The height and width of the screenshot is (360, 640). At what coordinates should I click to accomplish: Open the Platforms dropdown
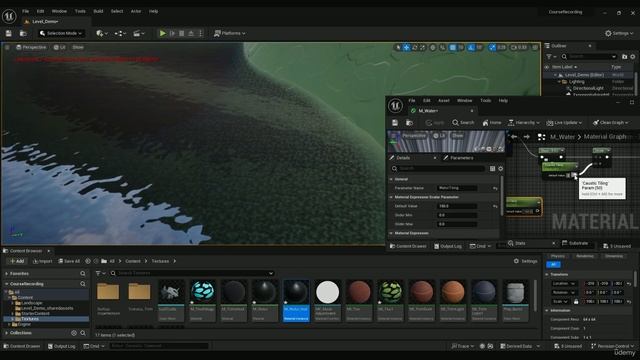pyautogui.click(x=230, y=33)
